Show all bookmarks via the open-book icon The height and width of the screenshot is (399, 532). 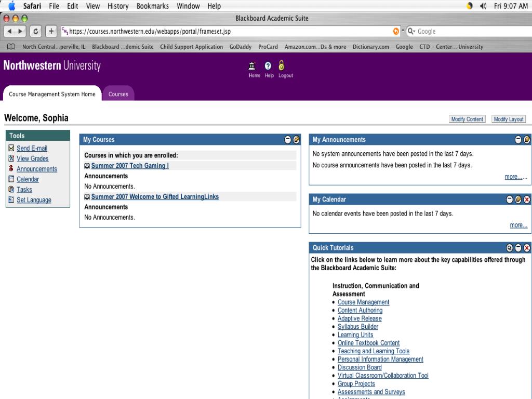tap(11, 47)
